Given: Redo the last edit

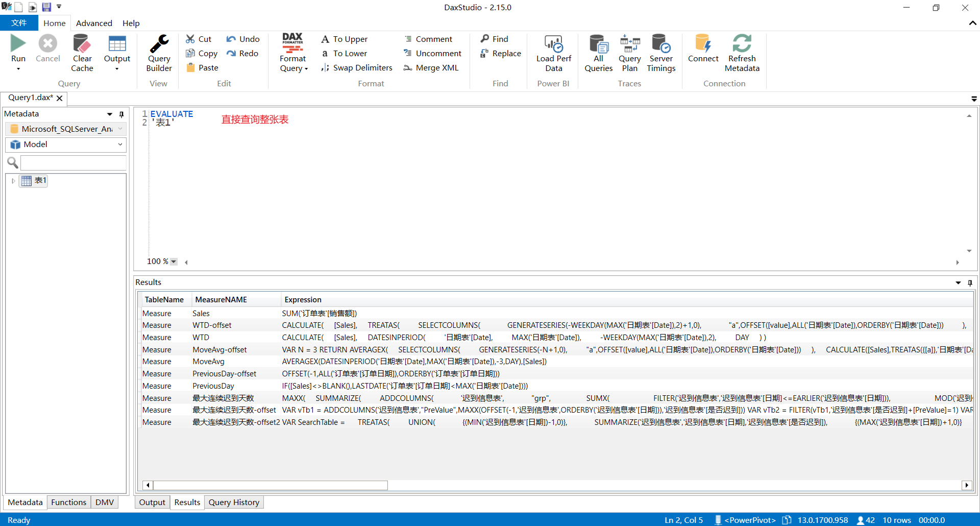Looking at the screenshot, I should pos(242,53).
